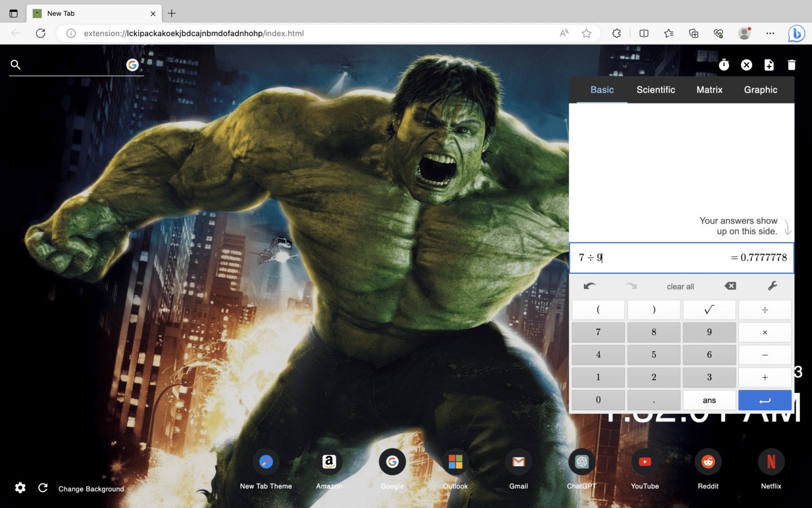812x508 pixels.
Task: Click Read aloud icon in address bar
Action: 564,33
